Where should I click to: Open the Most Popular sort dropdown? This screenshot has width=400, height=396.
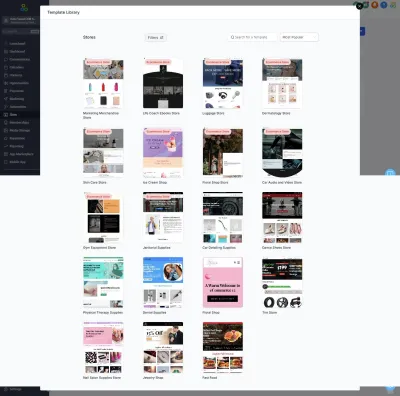pos(299,37)
